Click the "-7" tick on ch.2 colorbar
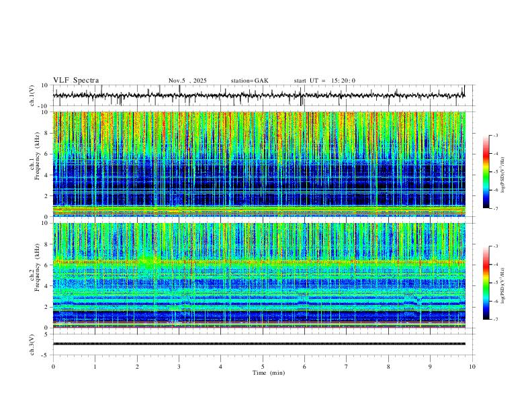Viewport: 532px width, 411px height. [495, 320]
